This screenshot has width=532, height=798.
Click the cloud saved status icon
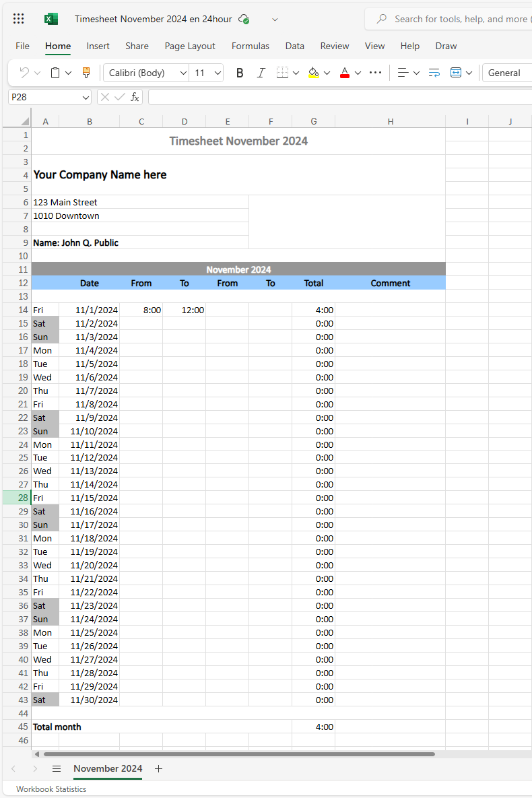click(x=244, y=19)
